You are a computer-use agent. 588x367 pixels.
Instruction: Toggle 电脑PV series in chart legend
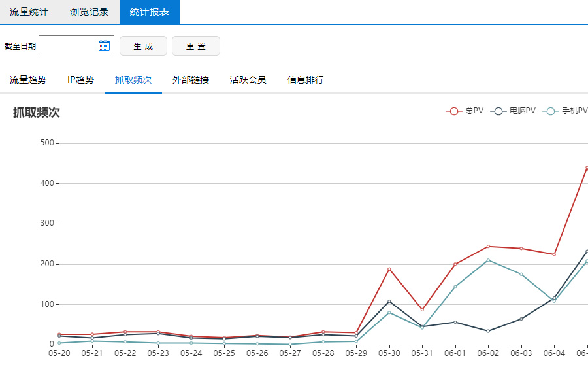(514, 111)
